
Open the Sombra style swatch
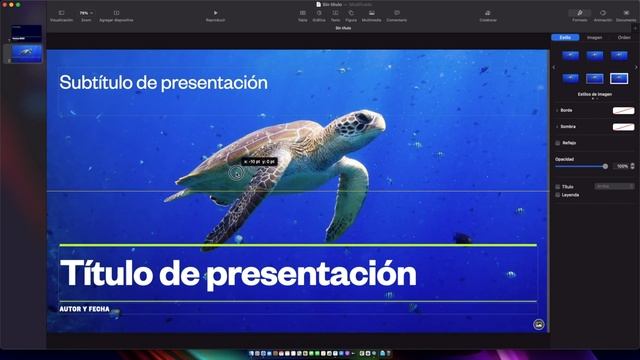tap(623, 127)
